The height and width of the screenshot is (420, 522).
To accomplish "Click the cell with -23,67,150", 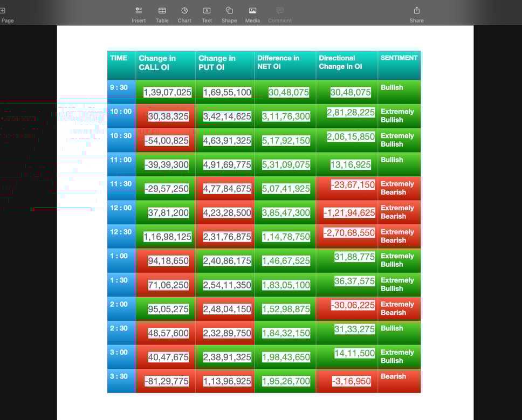I will (347, 188).
